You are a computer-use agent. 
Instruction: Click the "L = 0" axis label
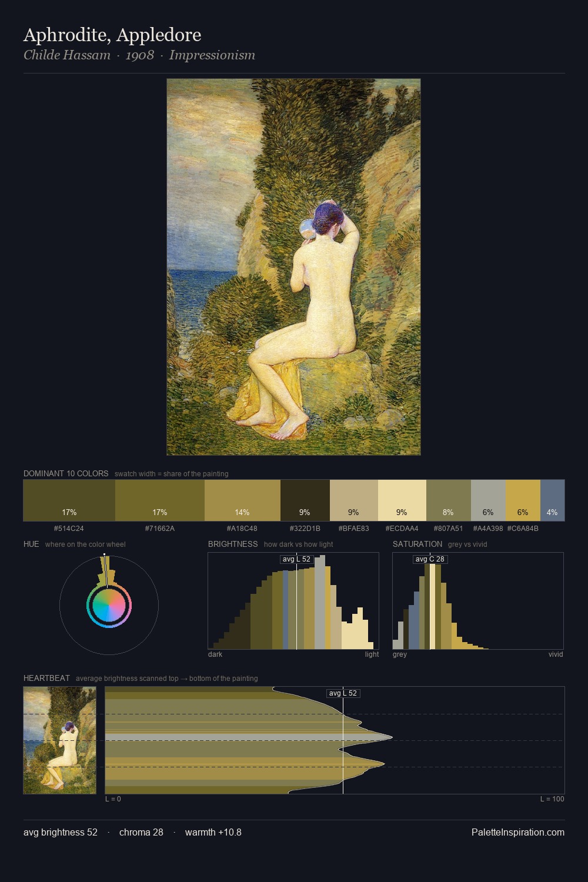(113, 799)
